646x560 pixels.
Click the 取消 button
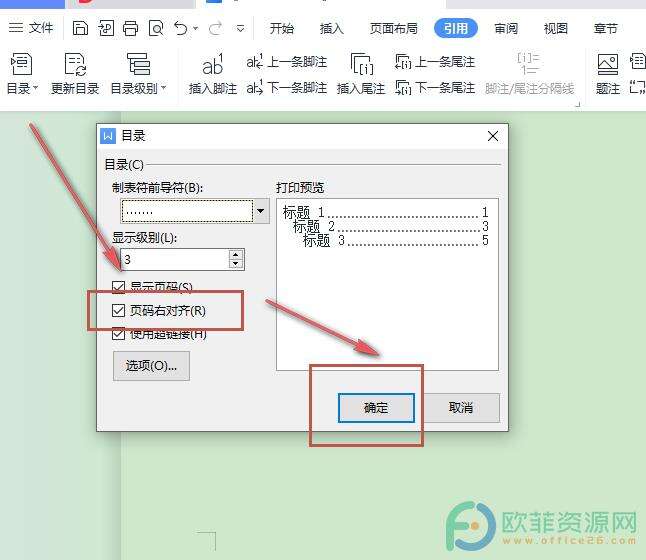[x=461, y=408]
